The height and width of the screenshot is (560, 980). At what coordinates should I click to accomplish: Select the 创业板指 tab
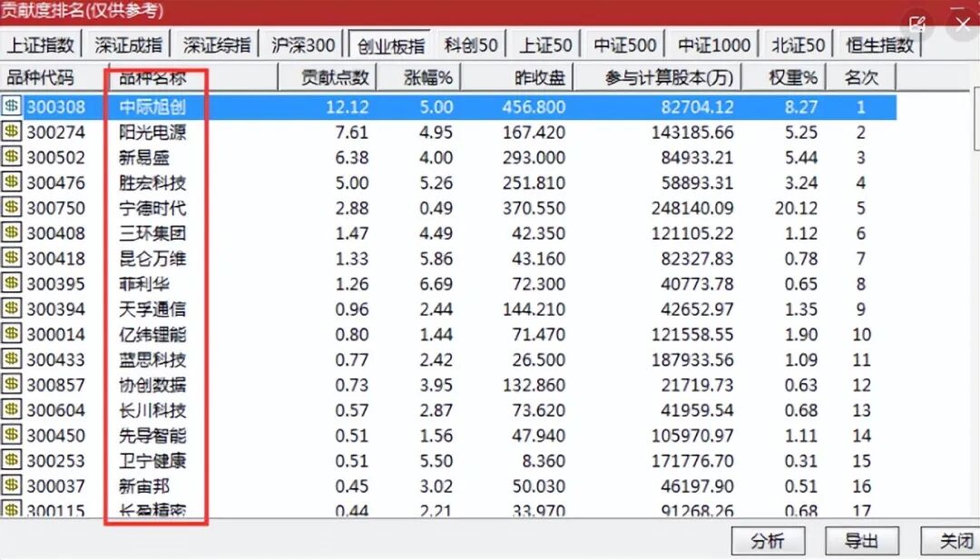click(x=390, y=45)
